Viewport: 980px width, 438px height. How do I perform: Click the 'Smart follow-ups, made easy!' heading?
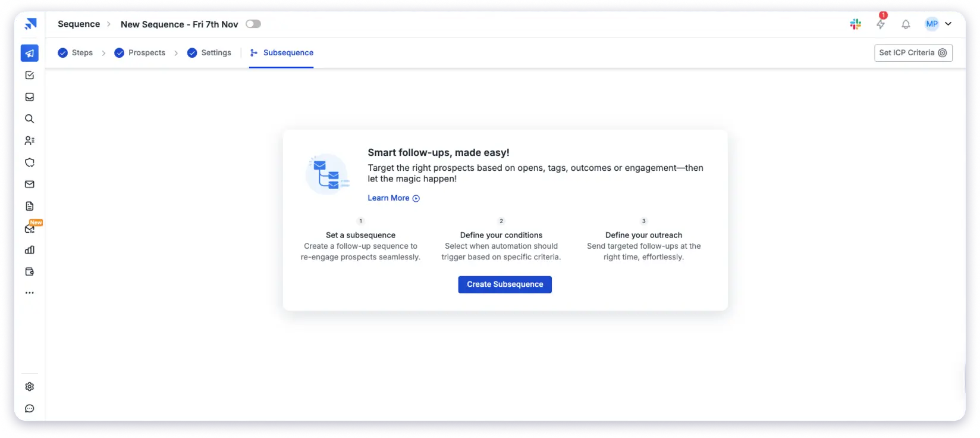[438, 152]
